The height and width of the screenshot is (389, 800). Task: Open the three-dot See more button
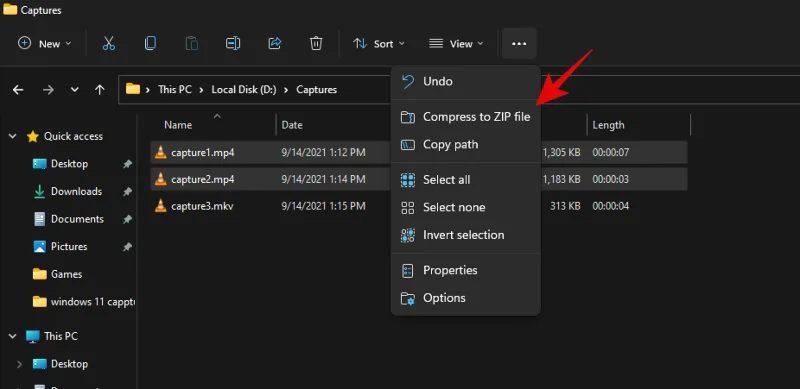519,44
